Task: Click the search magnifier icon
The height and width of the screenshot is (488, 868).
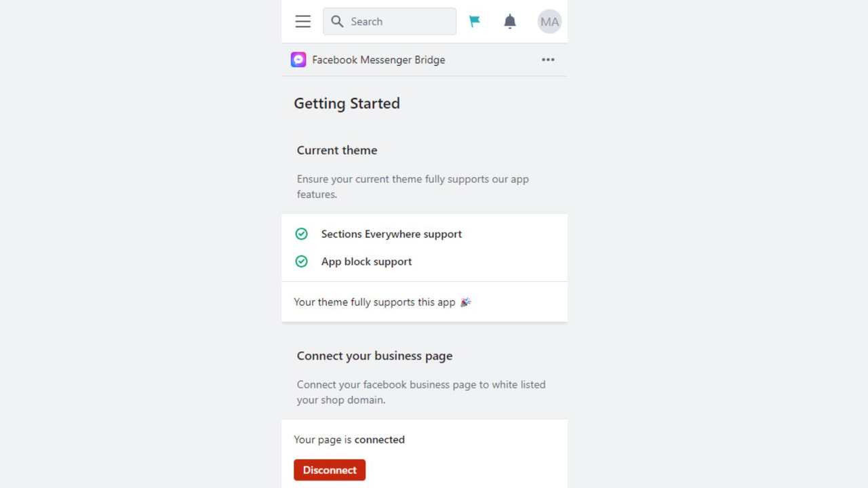Action: (x=337, y=21)
